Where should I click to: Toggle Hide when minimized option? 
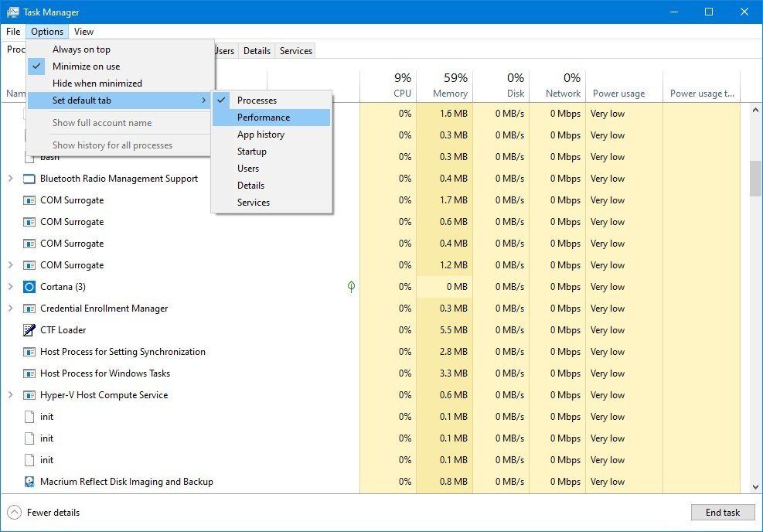(x=97, y=84)
